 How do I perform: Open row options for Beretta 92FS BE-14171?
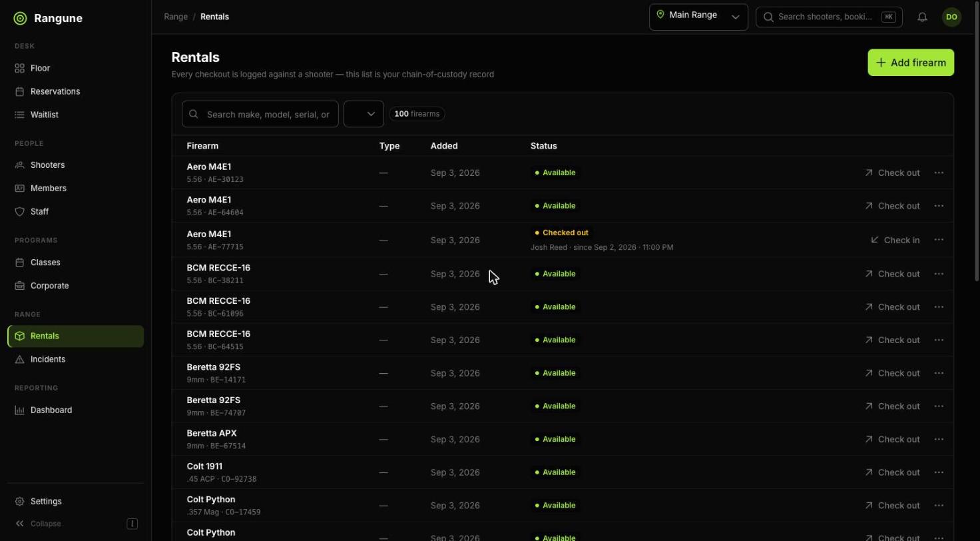click(x=939, y=373)
